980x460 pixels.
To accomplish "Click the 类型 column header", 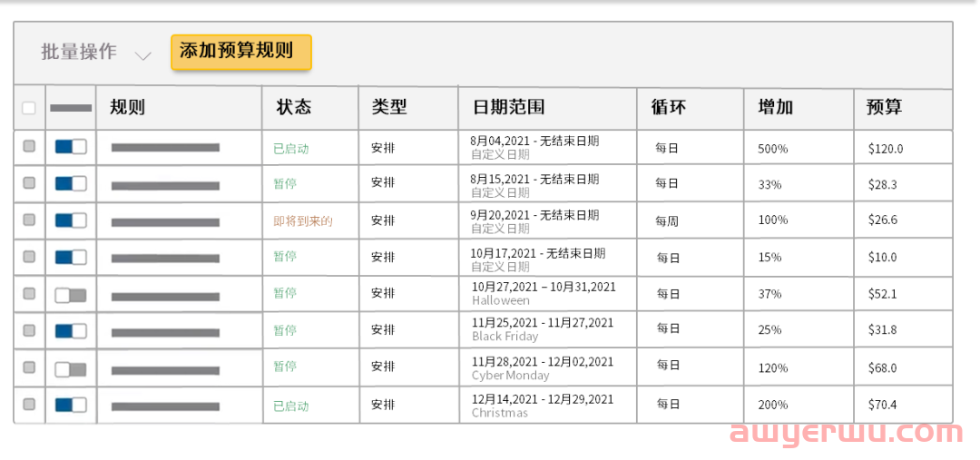I will click(389, 107).
